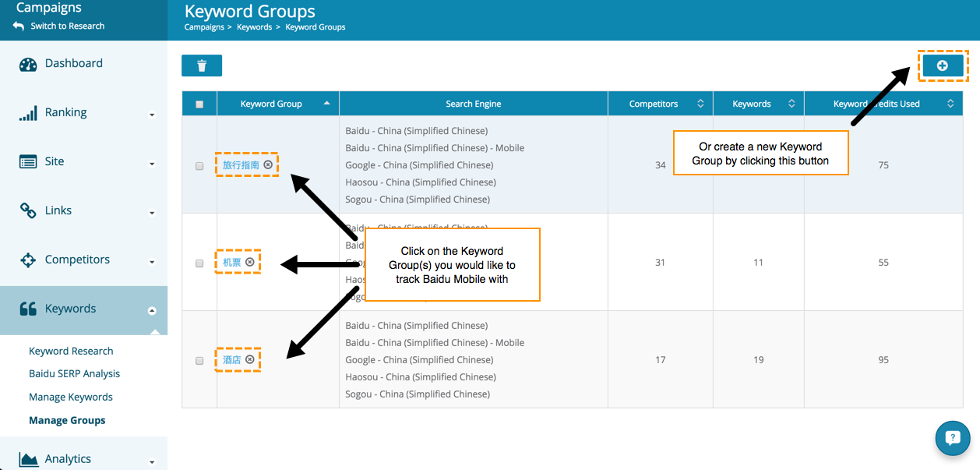Open Dashboard from the sidebar gauge icon

pyautogui.click(x=29, y=64)
